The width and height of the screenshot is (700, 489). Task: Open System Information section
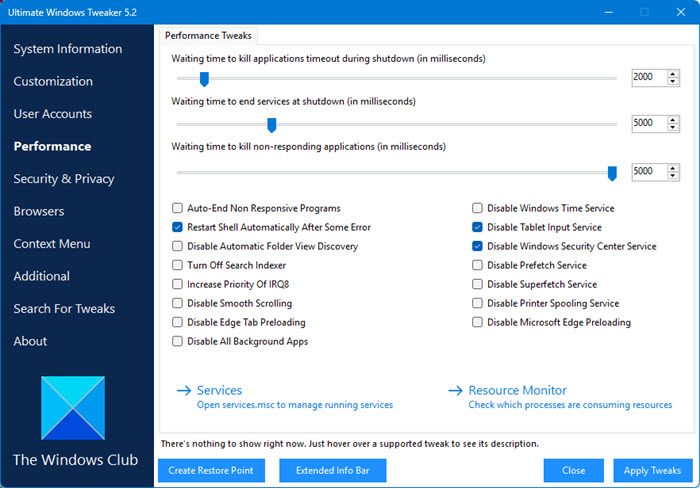68,49
